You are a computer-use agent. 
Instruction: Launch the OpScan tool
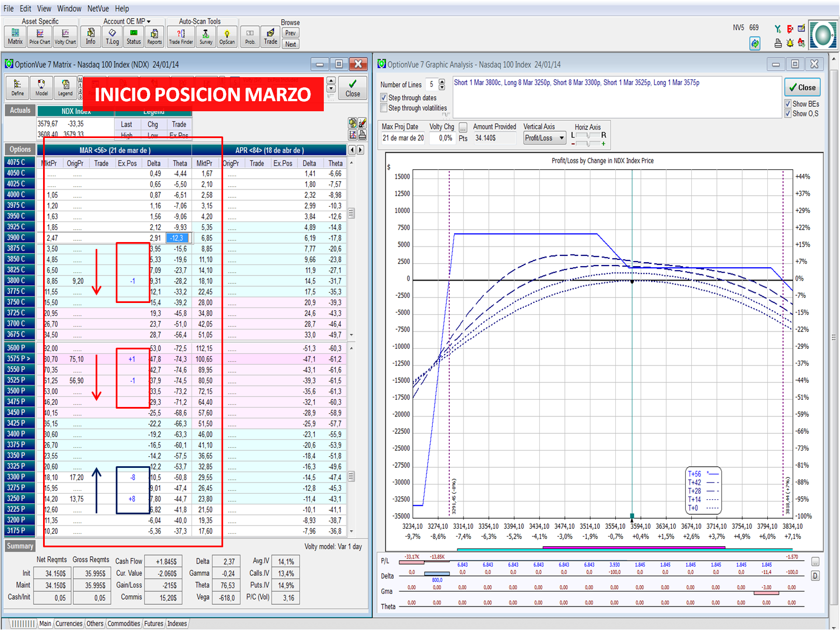[227, 36]
